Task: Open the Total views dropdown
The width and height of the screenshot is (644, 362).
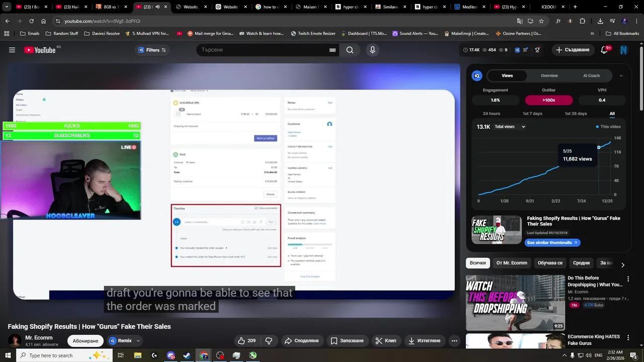Action: pyautogui.click(x=510, y=127)
